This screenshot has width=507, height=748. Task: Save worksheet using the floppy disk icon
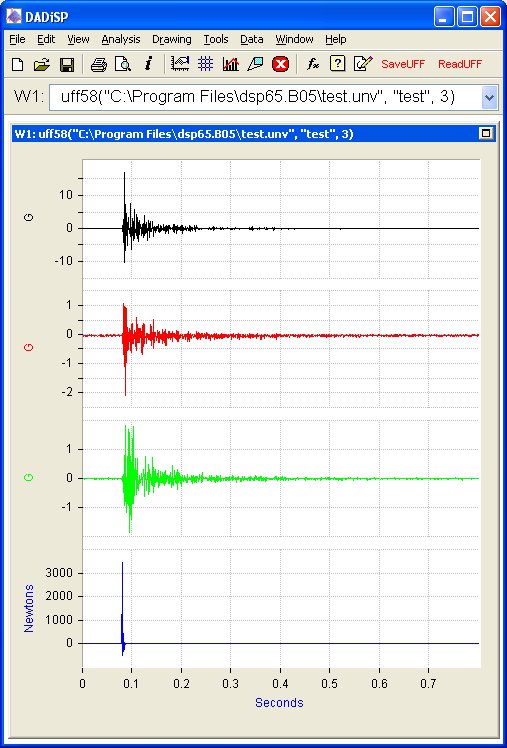pyautogui.click(x=67, y=64)
